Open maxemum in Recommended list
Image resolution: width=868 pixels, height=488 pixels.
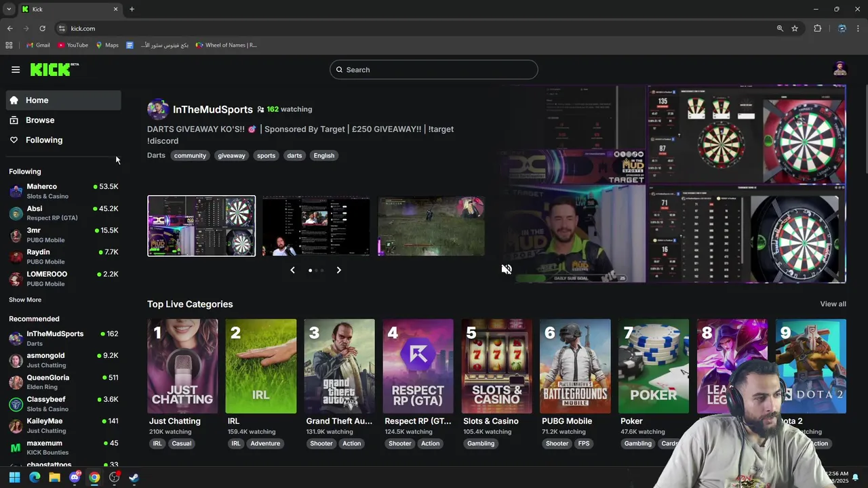pos(64,448)
